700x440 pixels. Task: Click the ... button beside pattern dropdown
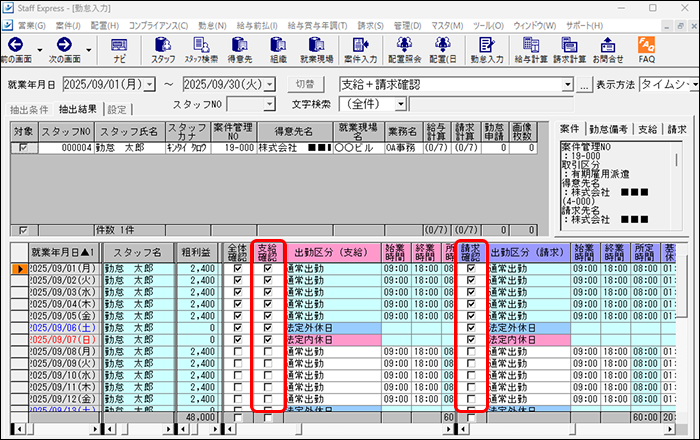click(583, 84)
